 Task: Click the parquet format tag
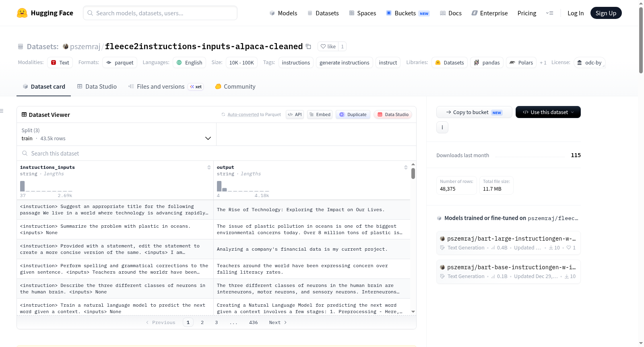click(x=120, y=62)
